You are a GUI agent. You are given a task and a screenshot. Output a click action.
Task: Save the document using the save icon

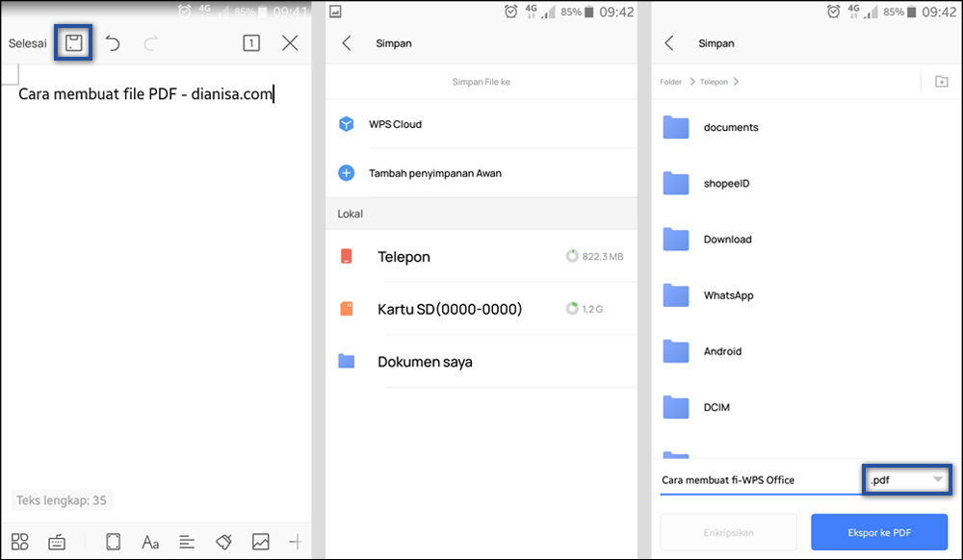point(73,42)
